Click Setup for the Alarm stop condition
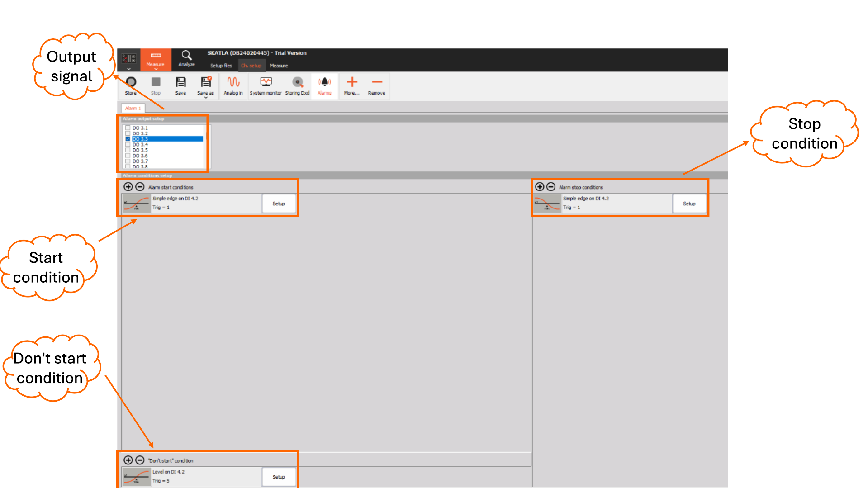This screenshot has height=488, width=868. click(x=689, y=204)
